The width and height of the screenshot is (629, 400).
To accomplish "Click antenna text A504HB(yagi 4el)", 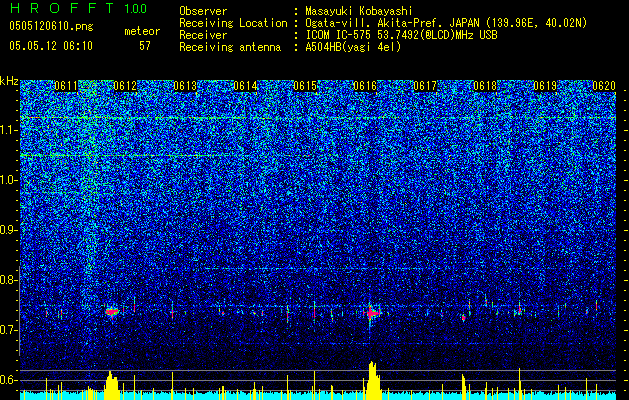I will (353, 47).
